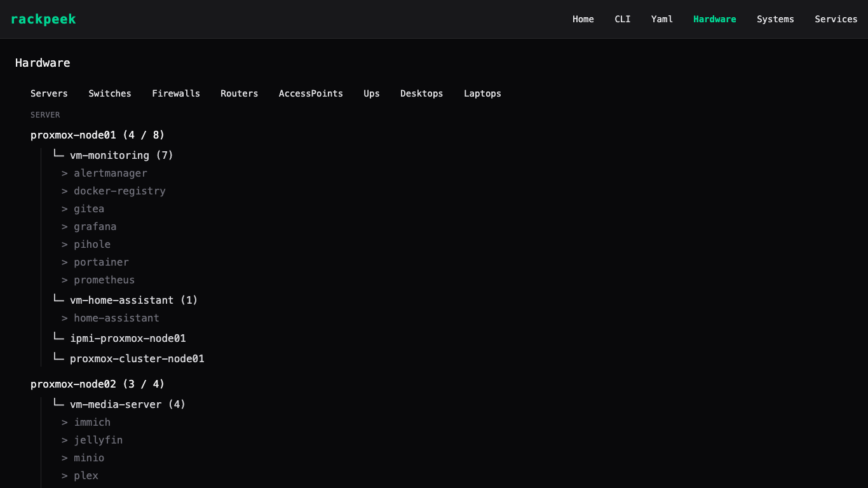Open the Services page
Viewport: 868px width, 488px height.
pyautogui.click(x=836, y=19)
